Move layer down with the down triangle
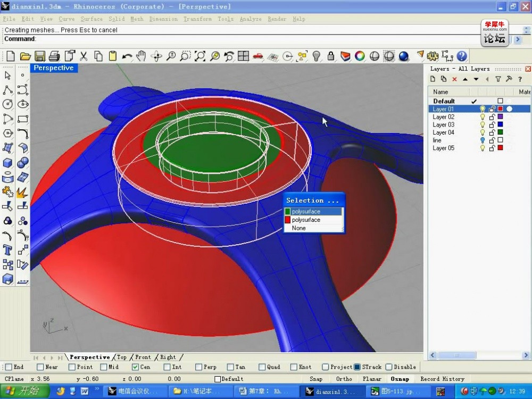Viewport: 532px width, 399px height. (x=476, y=79)
